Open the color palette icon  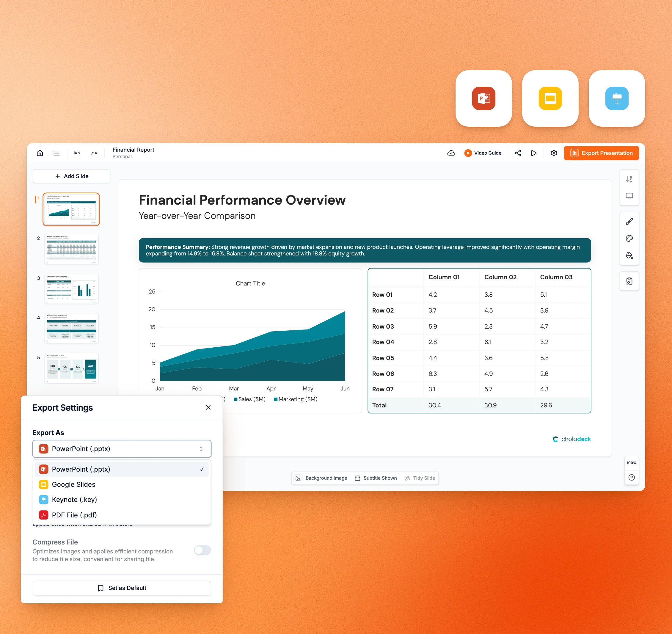click(x=629, y=238)
